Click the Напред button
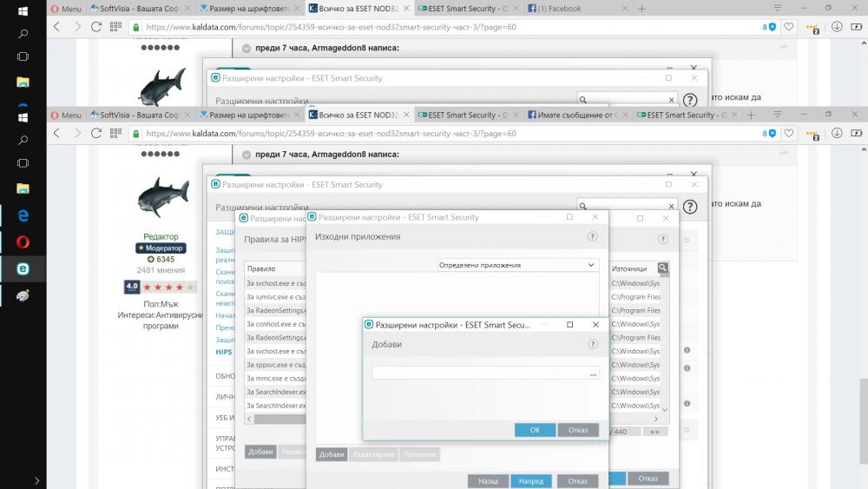The height and width of the screenshot is (489, 868). pyautogui.click(x=531, y=480)
